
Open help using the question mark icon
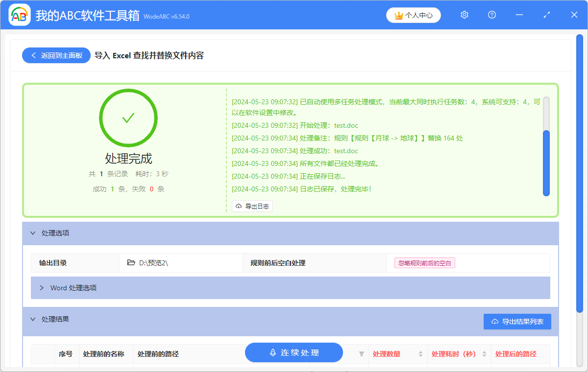491,15
